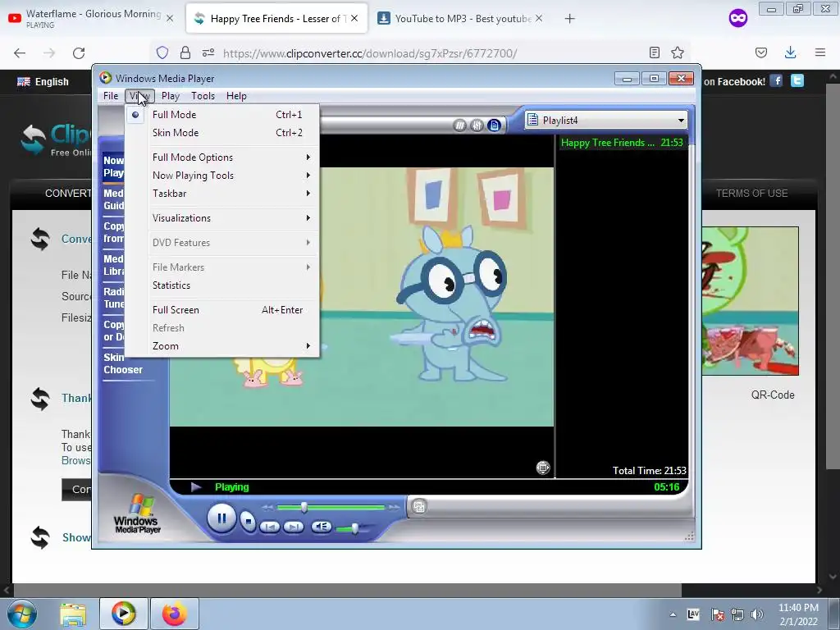Adjust the volume slider
The image size is (840, 630).
[354, 528]
